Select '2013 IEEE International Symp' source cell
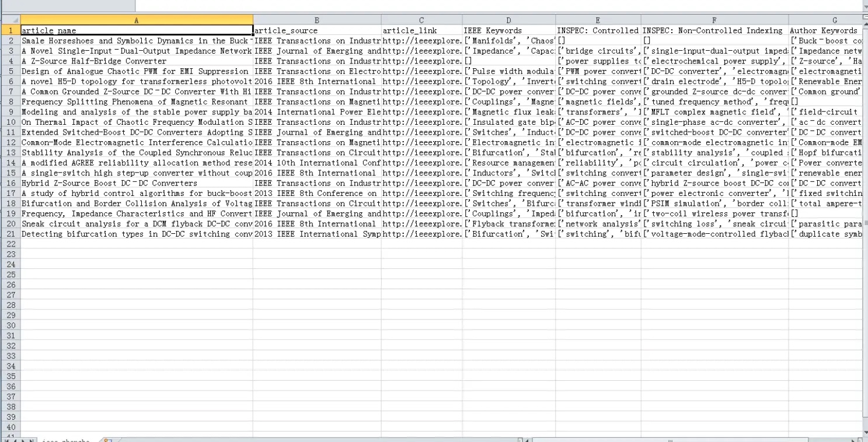 [x=317, y=234]
